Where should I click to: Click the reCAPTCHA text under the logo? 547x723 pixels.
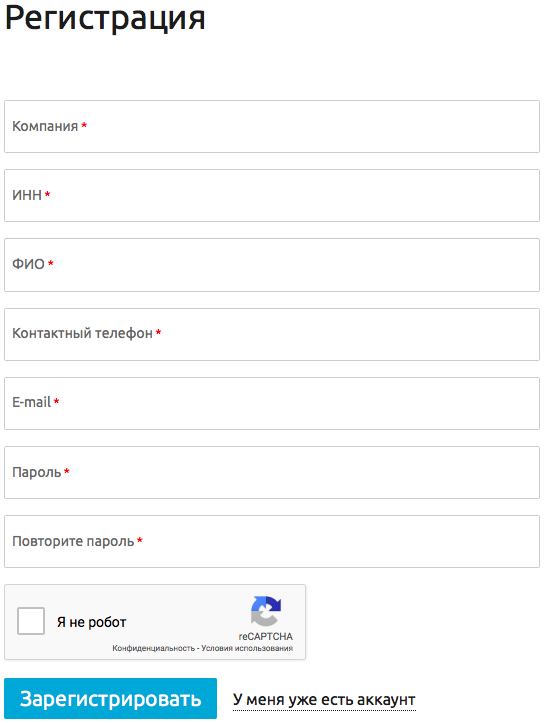coord(266,636)
